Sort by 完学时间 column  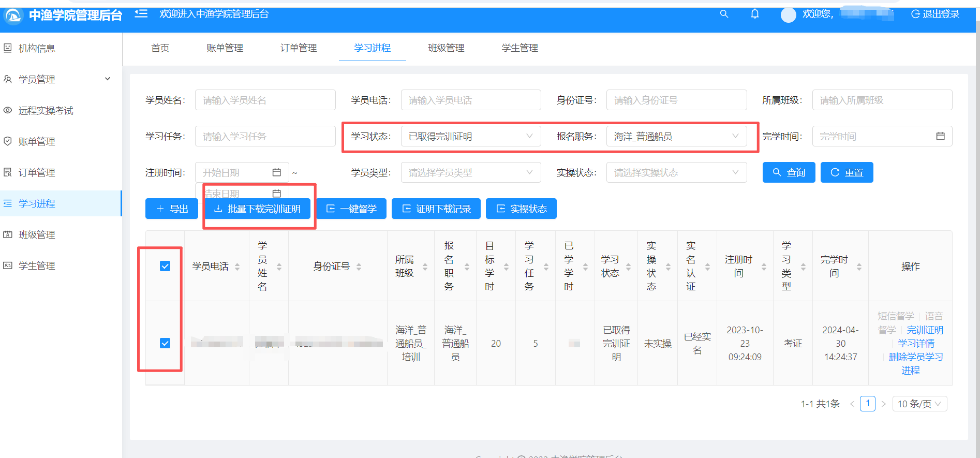pyautogui.click(x=859, y=267)
